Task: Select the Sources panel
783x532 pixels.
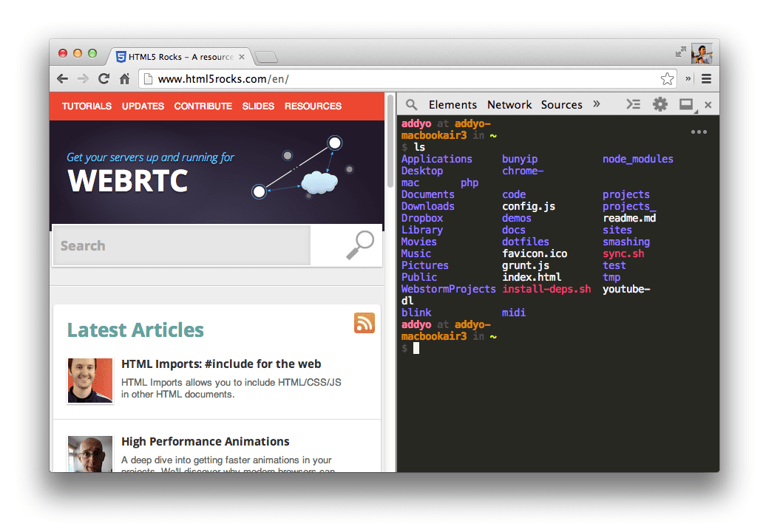Action: click(561, 104)
